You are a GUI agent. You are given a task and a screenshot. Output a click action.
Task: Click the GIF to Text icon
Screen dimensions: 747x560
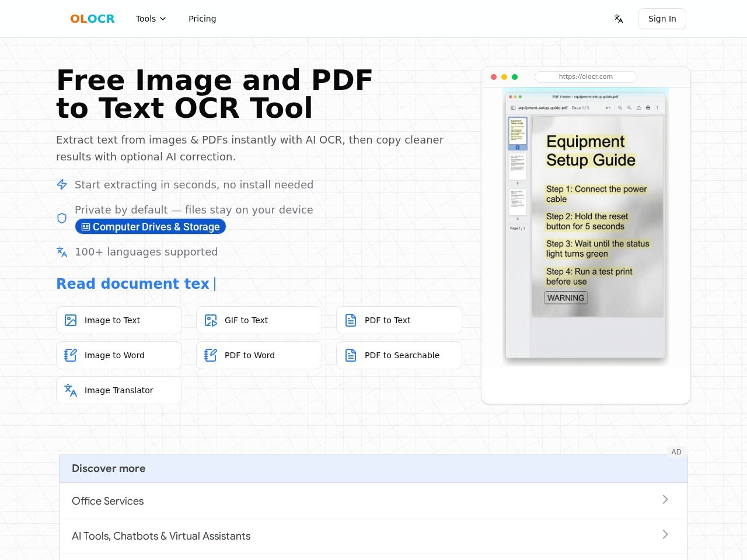[x=211, y=320]
